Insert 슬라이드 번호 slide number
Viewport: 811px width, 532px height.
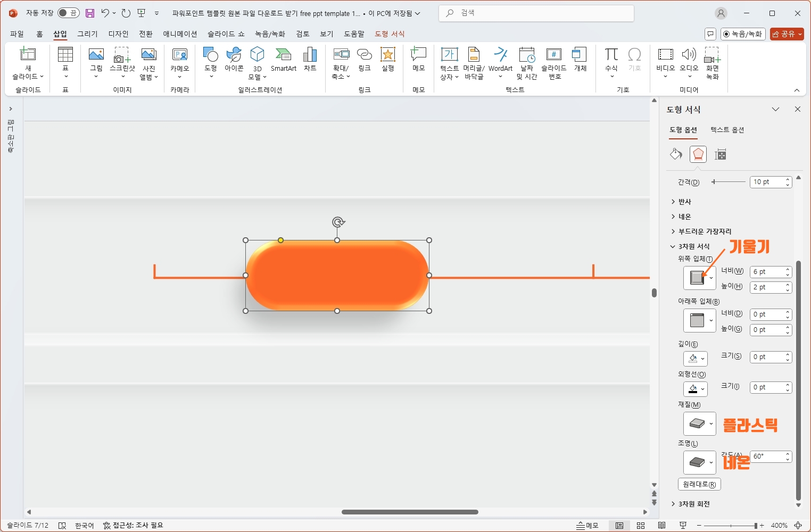click(554, 63)
